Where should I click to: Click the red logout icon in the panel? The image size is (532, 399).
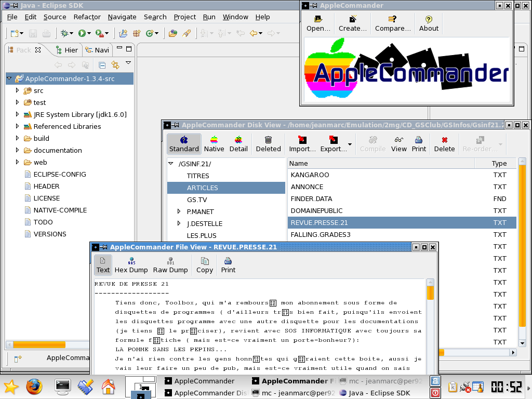click(435, 393)
